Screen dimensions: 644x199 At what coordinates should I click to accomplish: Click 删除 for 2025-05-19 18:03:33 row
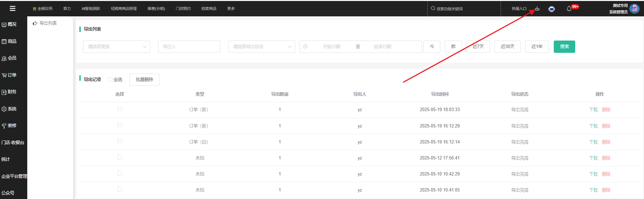606,110
